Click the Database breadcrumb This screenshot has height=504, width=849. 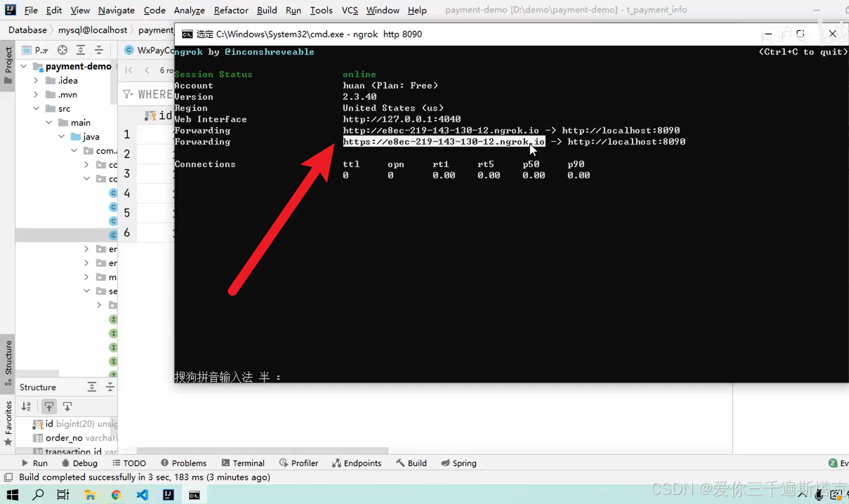(x=28, y=30)
